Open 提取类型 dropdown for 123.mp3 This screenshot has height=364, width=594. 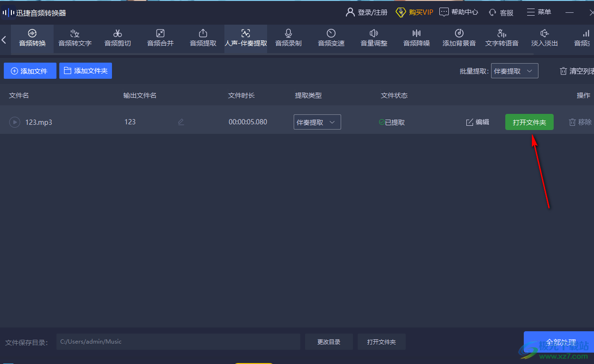point(317,122)
